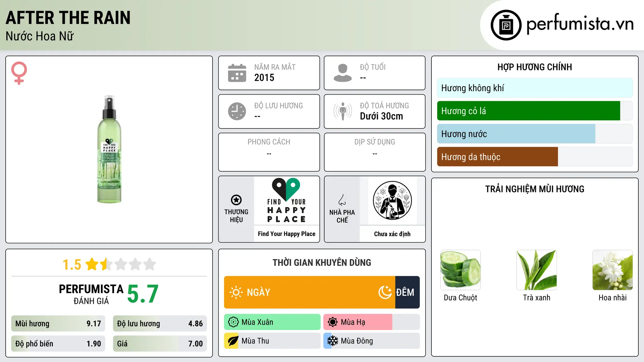This screenshot has height=362, width=644.
Task: Click the perfumer illustration image
Action: point(392,200)
